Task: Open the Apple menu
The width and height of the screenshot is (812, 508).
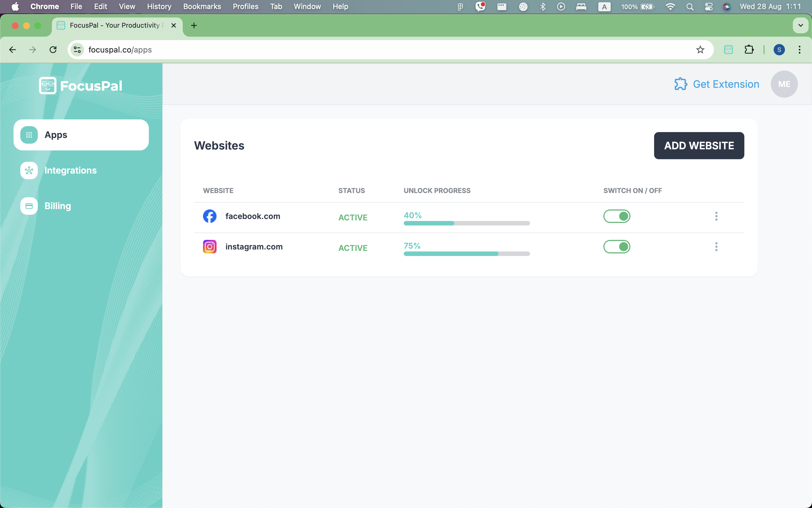Action: pyautogui.click(x=15, y=7)
